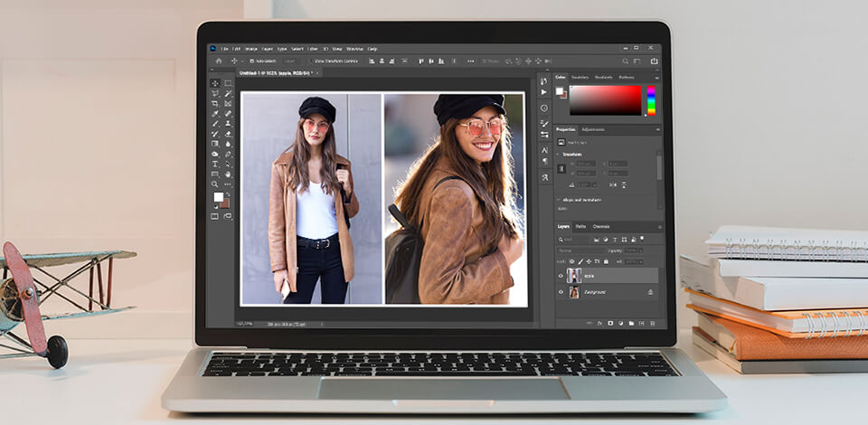Toggle the Auto-Select checkbox

click(252, 61)
